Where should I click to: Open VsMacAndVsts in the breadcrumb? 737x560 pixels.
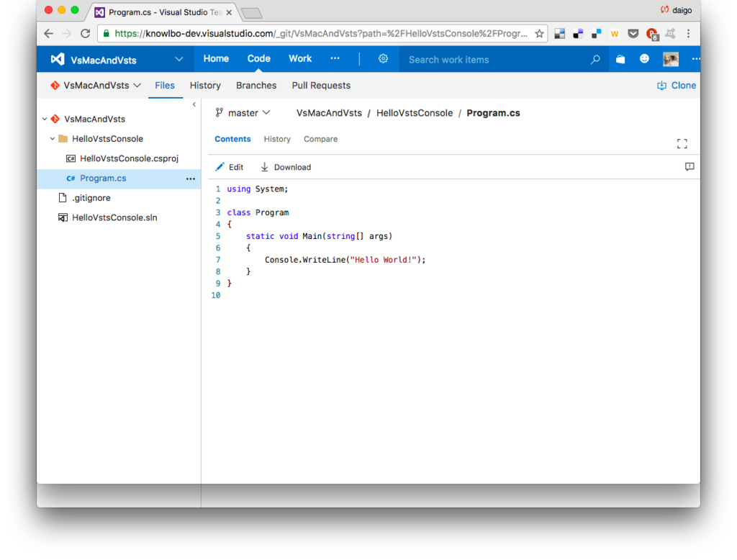(x=329, y=113)
